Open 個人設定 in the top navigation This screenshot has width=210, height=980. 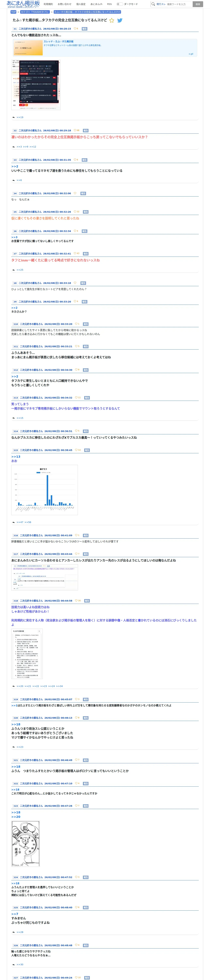click(81, 4)
